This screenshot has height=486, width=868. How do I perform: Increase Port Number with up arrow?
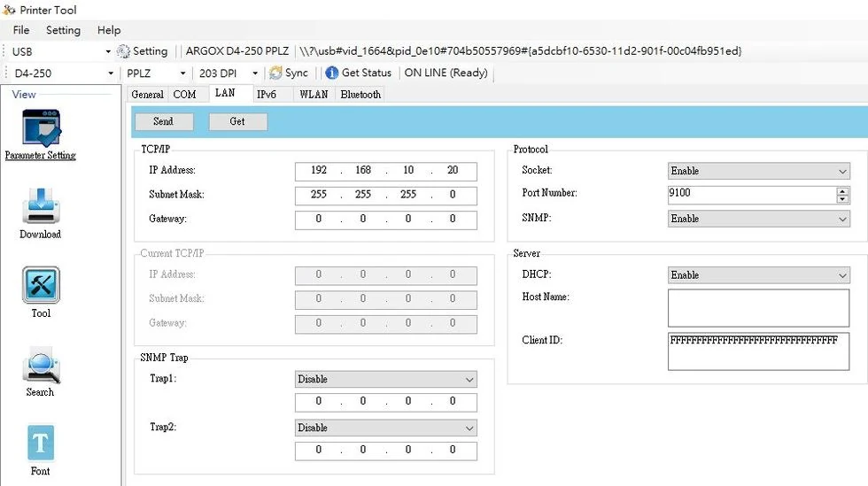842,191
